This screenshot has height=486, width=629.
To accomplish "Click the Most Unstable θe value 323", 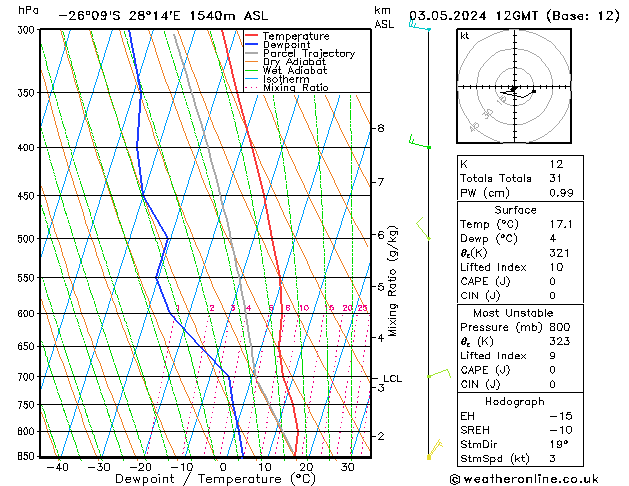I will 560,341.
